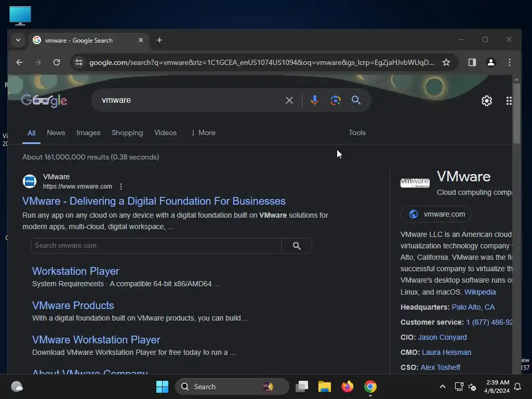Click Laura Heisman CMO link

(446, 352)
